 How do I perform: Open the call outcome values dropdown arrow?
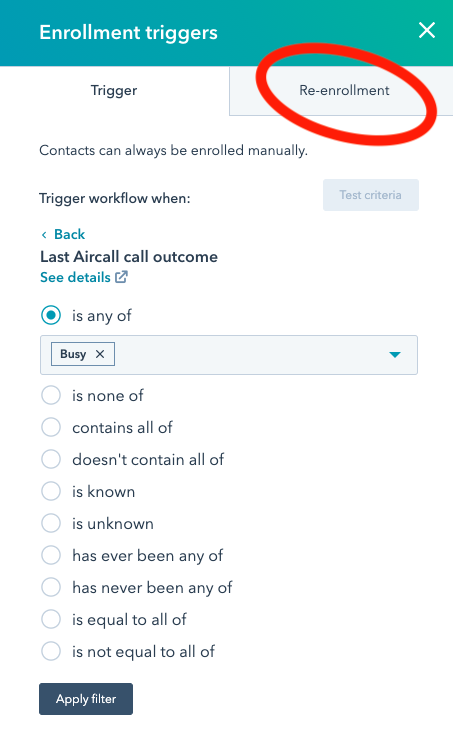[395, 355]
